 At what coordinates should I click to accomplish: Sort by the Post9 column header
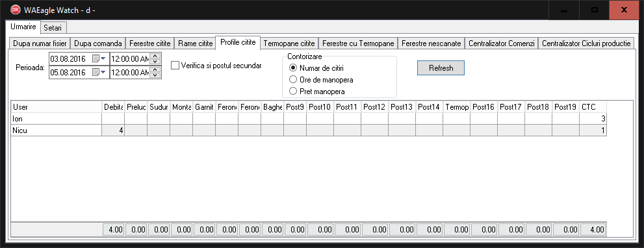click(x=295, y=107)
